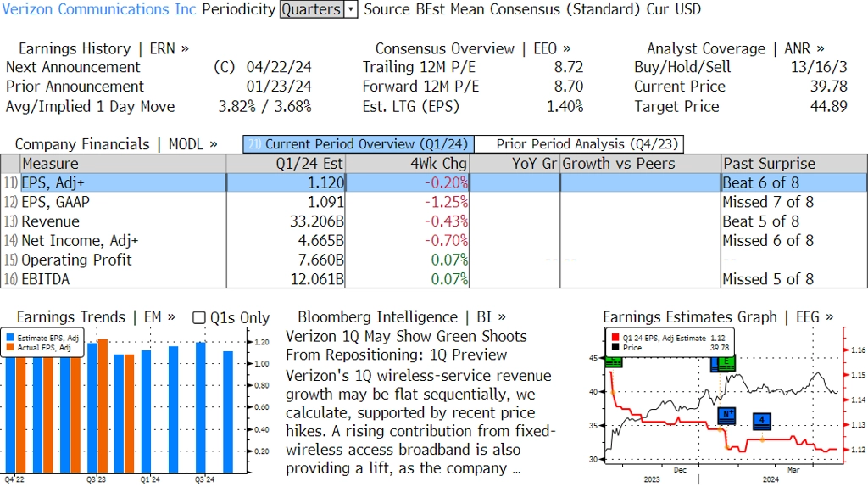The image size is (868, 487).
Task: Click black Price legend swatch in graph
Action: coord(615,347)
